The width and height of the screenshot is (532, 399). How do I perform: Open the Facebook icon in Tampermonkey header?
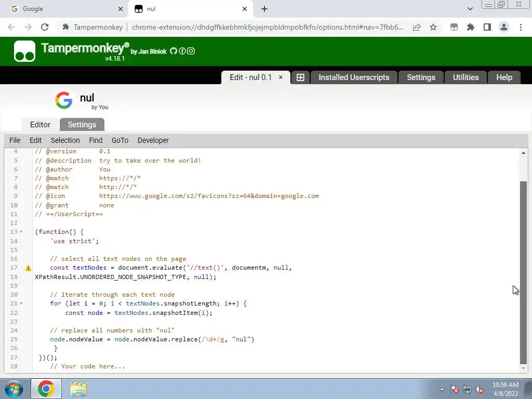click(182, 51)
